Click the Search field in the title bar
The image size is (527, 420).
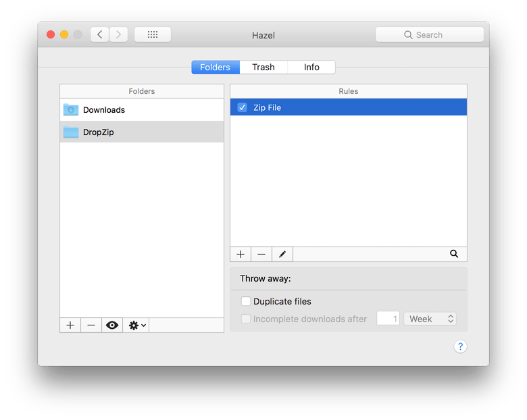(x=429, y=34)
